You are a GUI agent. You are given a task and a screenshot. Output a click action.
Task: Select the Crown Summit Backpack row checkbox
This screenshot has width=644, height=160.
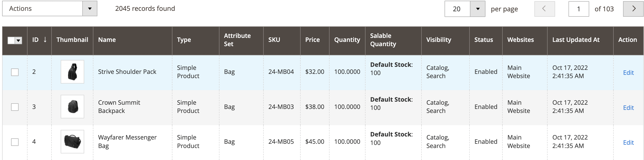tap(15, 107)
